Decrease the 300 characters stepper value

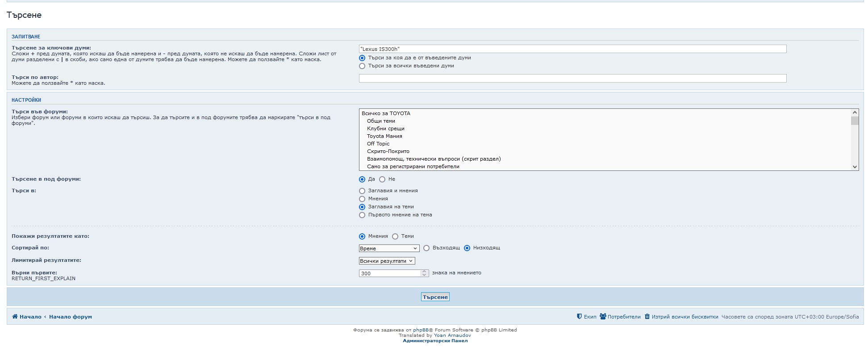click(x=424, y=275)
